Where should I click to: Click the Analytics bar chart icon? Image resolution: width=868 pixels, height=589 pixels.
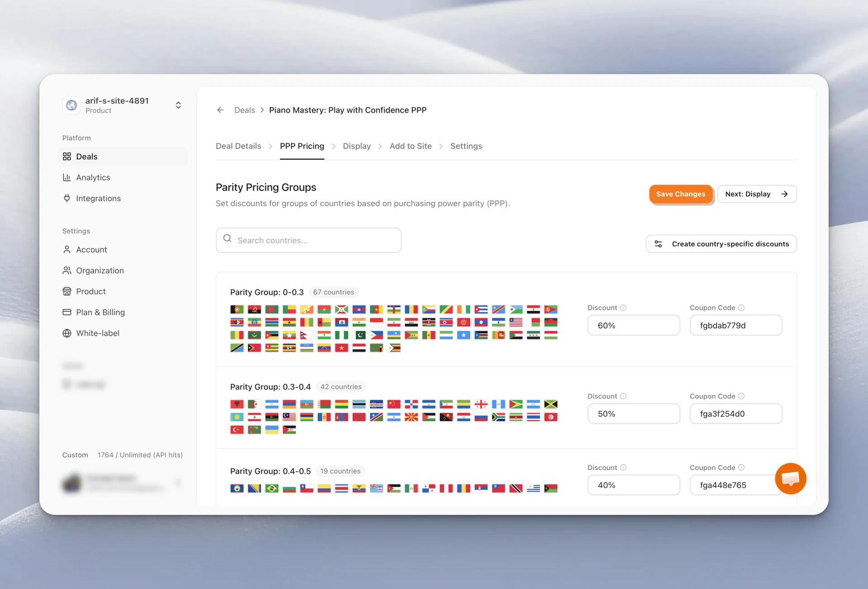pyautogui.click(x=67, y=177)
